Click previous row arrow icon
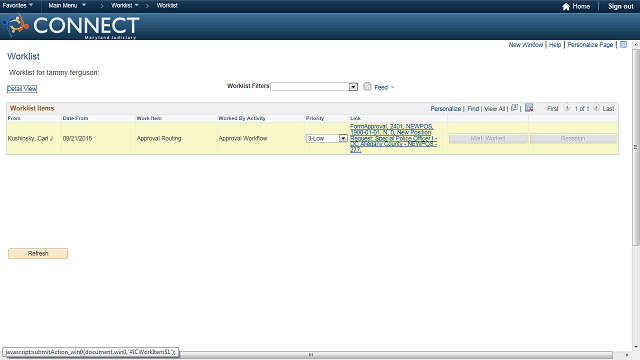 pos(567,108)
